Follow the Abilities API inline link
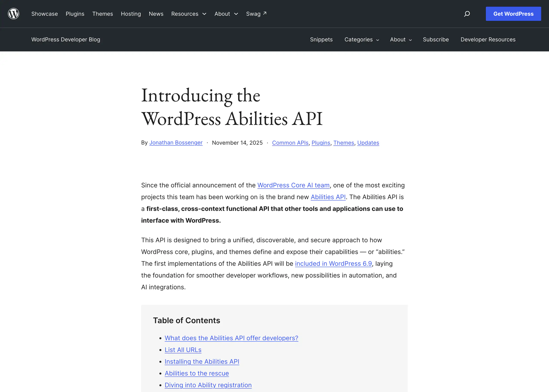Screen dimensions: 549x392 (x=328, y=197)
